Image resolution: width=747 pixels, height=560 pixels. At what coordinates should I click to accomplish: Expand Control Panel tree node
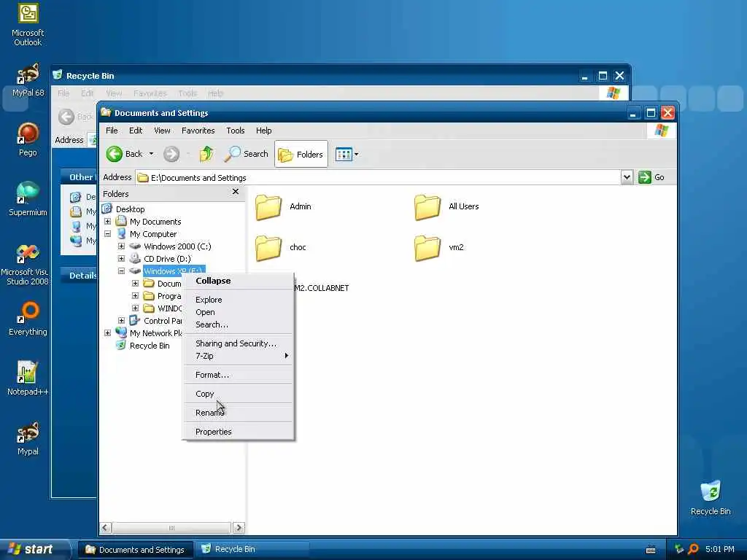(122, 321)
